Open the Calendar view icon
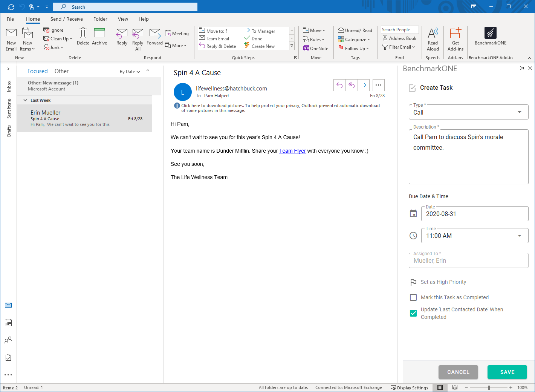The height and width of the screenshot is (392, 535). pos(8,323)
